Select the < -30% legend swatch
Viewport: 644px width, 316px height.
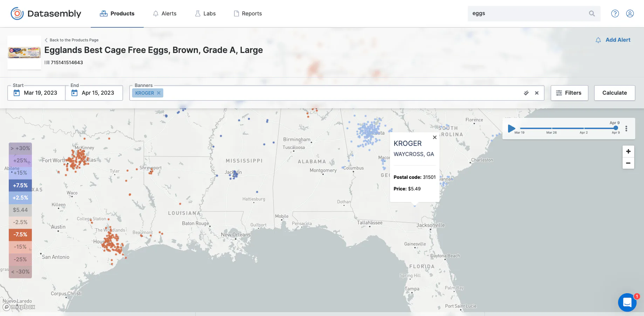point(20,272)
